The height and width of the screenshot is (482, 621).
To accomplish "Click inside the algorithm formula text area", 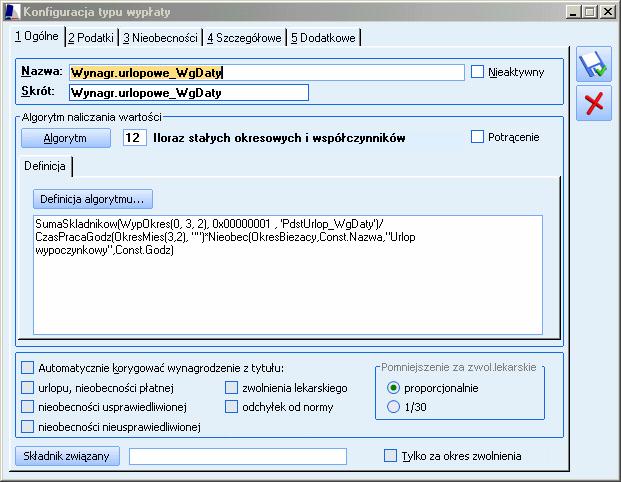I will pos(288,275).
